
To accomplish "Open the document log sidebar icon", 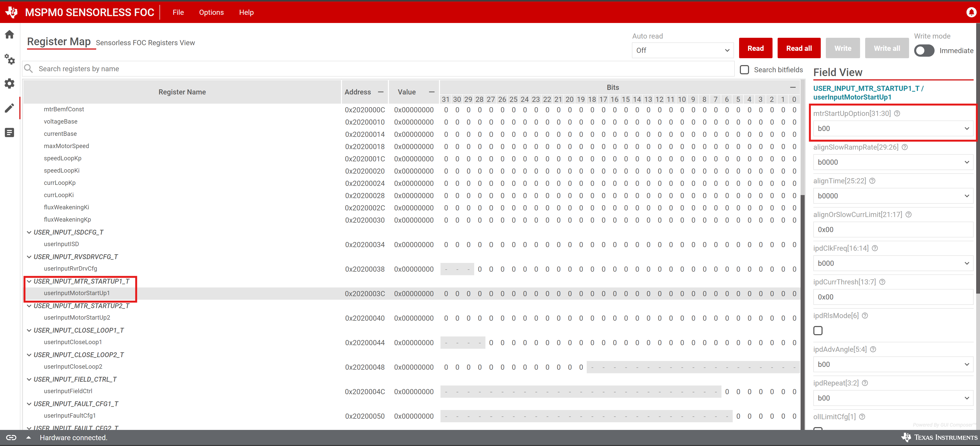I will (9, 132).
